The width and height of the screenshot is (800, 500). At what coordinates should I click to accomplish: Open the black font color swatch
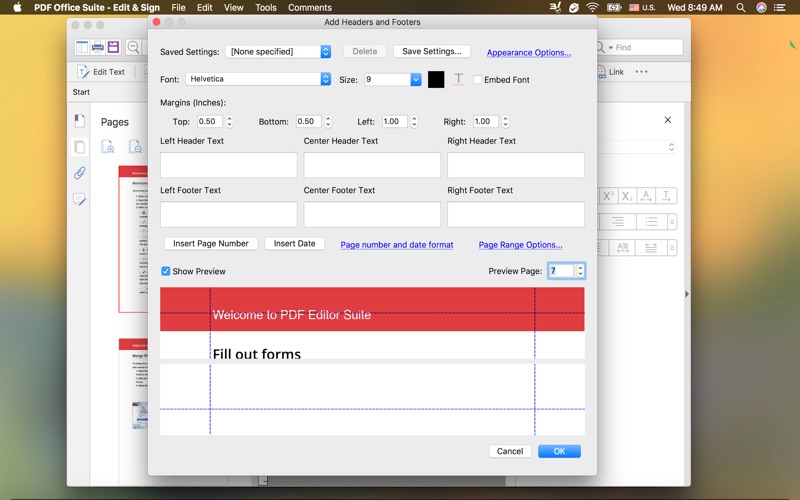point(436,80)
